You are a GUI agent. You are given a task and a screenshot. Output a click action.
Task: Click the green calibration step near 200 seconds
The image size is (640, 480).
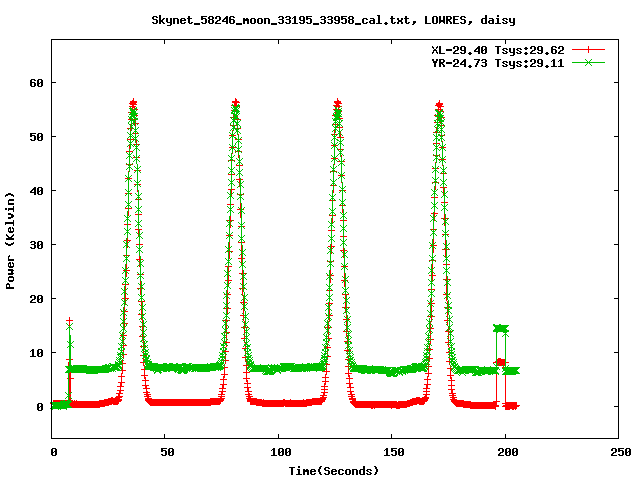pyautogui.click(x=501, y=328)
